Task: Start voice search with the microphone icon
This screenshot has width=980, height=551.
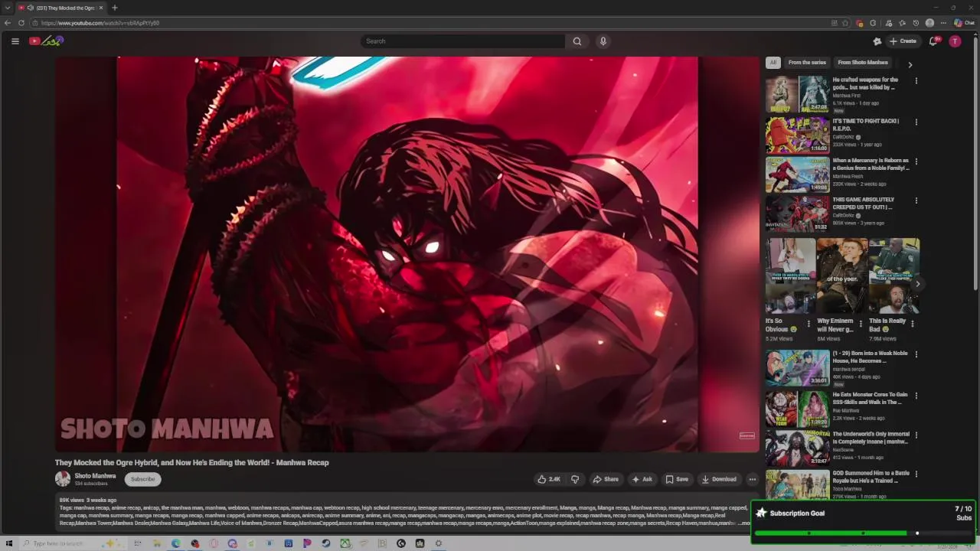Action: [x=603, y=41]
